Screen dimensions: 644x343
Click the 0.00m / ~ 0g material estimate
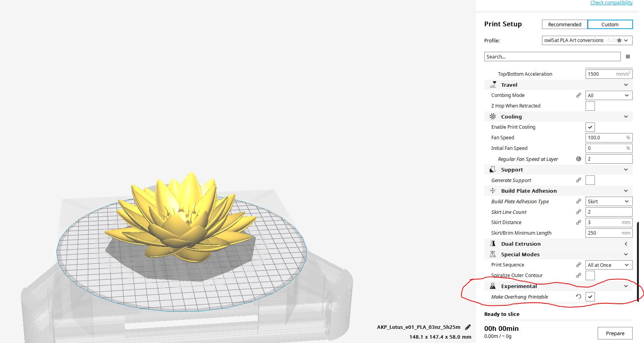498,336
